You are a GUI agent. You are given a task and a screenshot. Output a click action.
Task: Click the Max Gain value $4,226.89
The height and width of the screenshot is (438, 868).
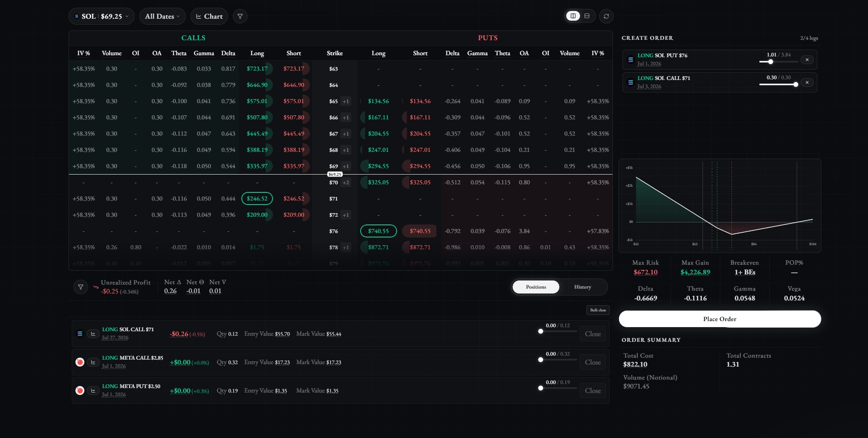click(x=695, y=272)
